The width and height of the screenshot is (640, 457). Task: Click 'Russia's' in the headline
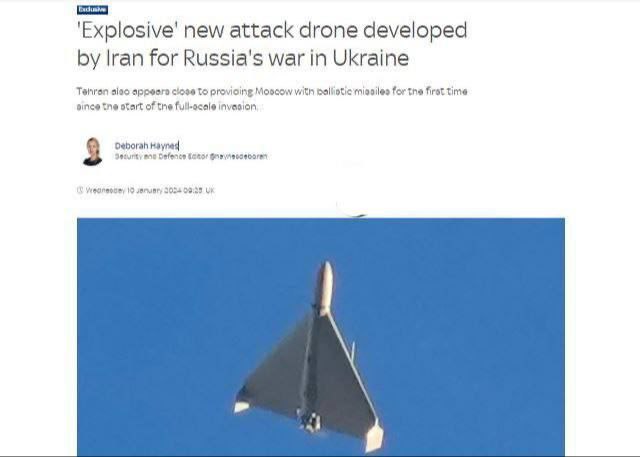223,58
